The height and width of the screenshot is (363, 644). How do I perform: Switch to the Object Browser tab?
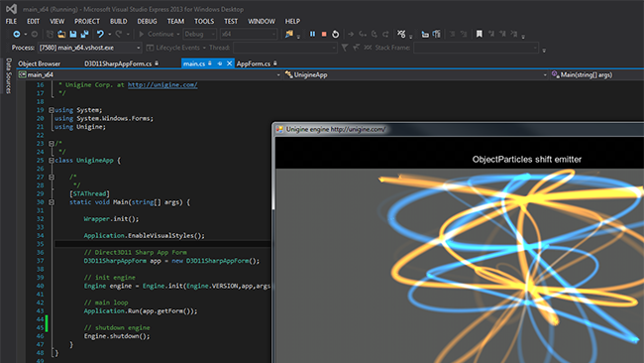click(39, 63)
